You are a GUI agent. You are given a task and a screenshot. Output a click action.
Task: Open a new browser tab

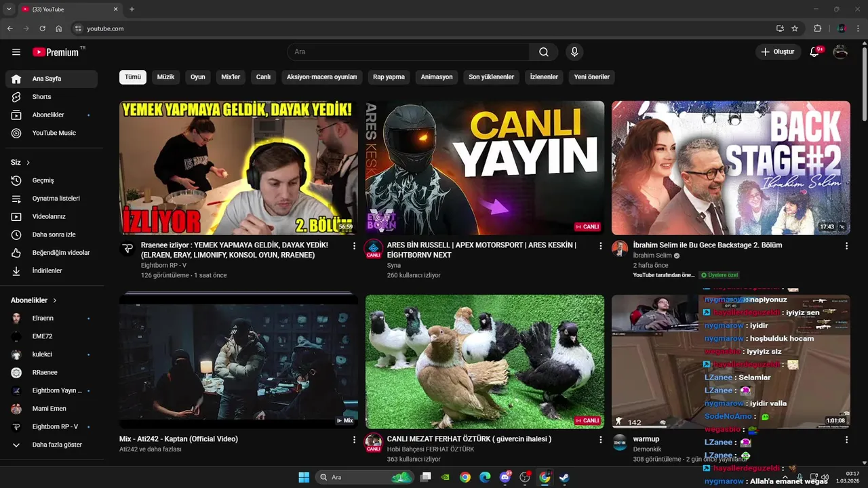tap(132, 9)
